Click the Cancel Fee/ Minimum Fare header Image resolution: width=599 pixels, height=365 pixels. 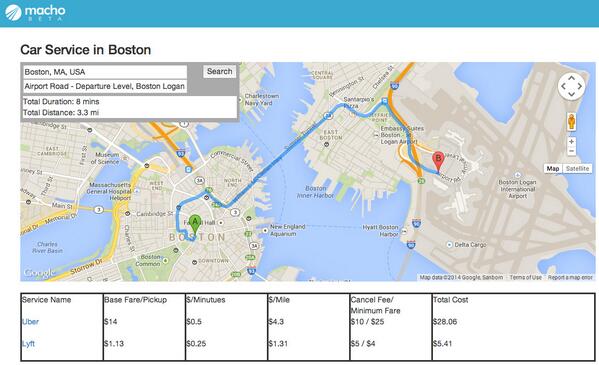(375, 305)
